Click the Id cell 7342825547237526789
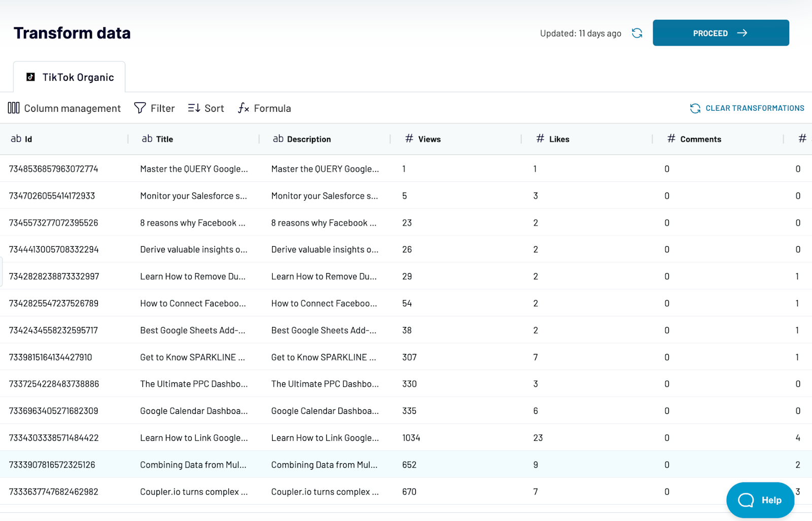812x521 pixels. pos(53,303)
